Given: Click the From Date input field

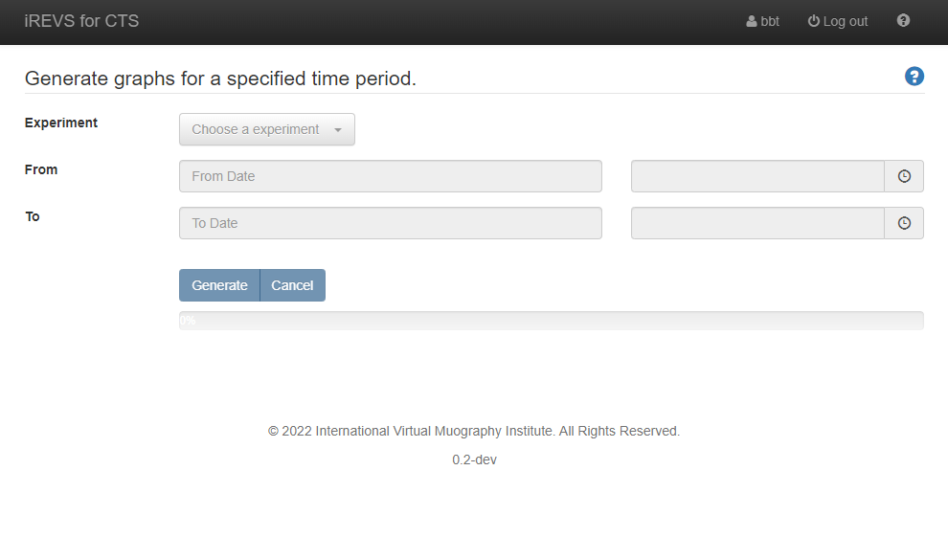Looking at the screenshot, I should tap(390, 176).
